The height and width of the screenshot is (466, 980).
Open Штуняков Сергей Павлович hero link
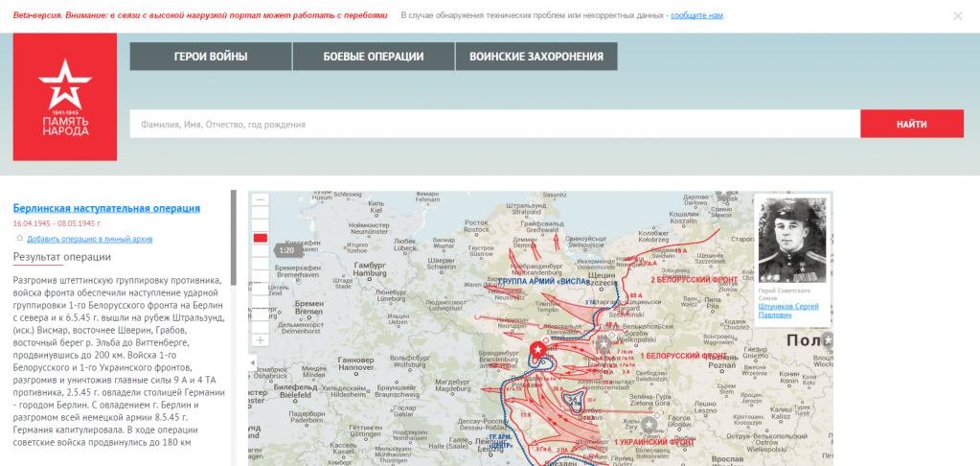790,310
